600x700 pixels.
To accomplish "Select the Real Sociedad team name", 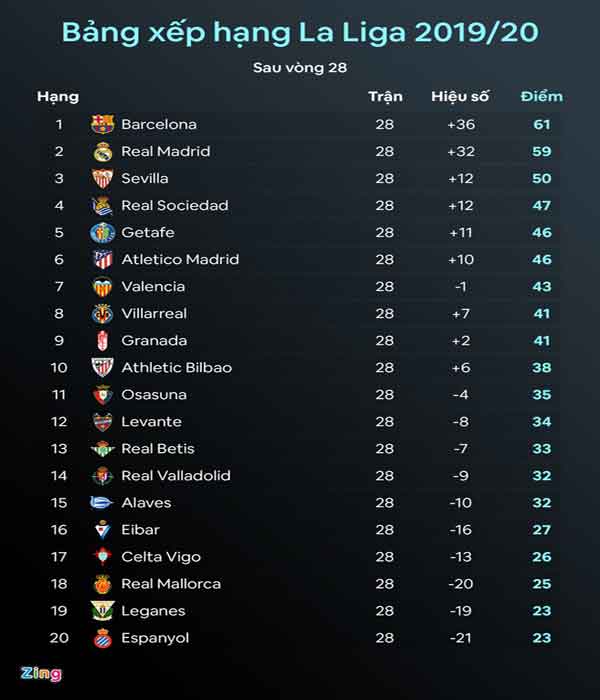I will tap(174, 206).
